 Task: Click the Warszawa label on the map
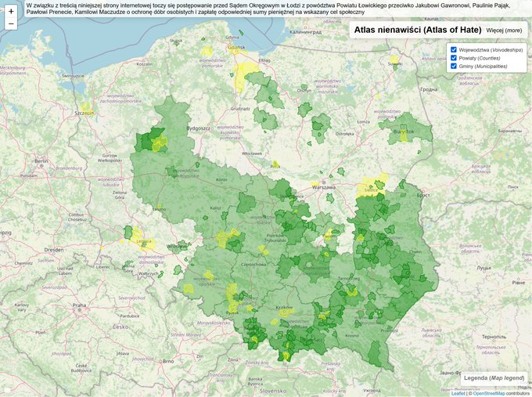pyautogui.click(x=323, y=188)
